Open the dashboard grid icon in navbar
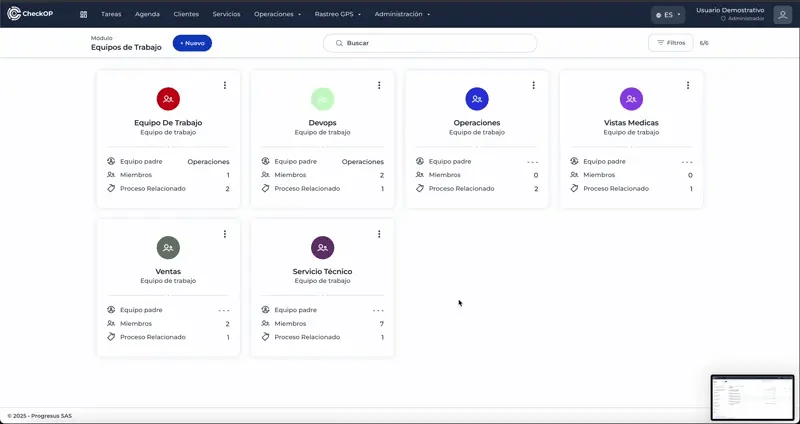This screenshot has width=800, height=424. [83, 15]
